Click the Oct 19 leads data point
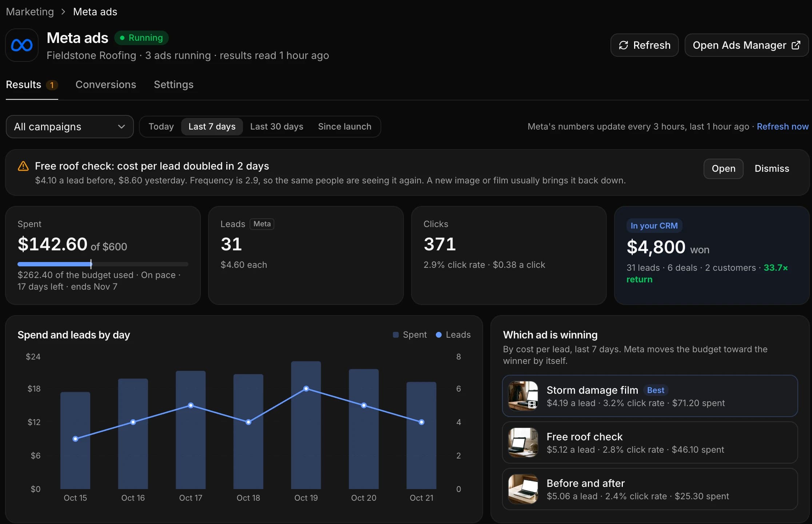This screenshot has height=524, width=812. coord(306,389)
